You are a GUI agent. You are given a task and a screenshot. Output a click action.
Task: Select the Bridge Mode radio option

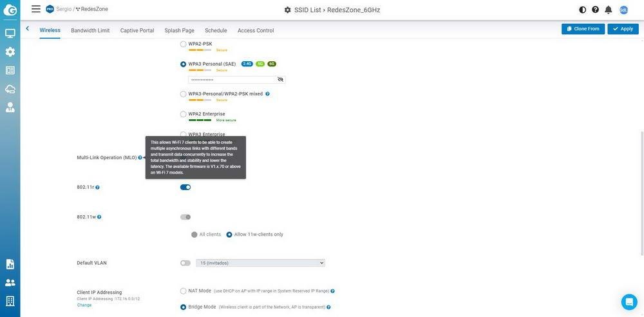183,307
